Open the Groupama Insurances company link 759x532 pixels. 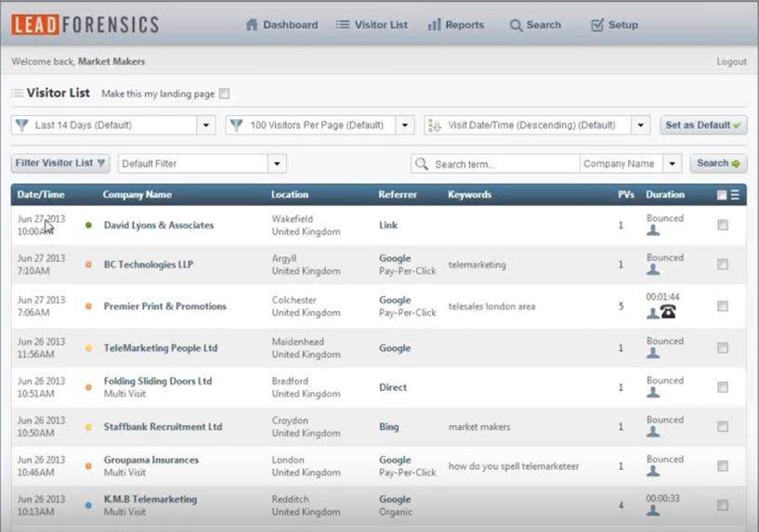coord(151,460)
